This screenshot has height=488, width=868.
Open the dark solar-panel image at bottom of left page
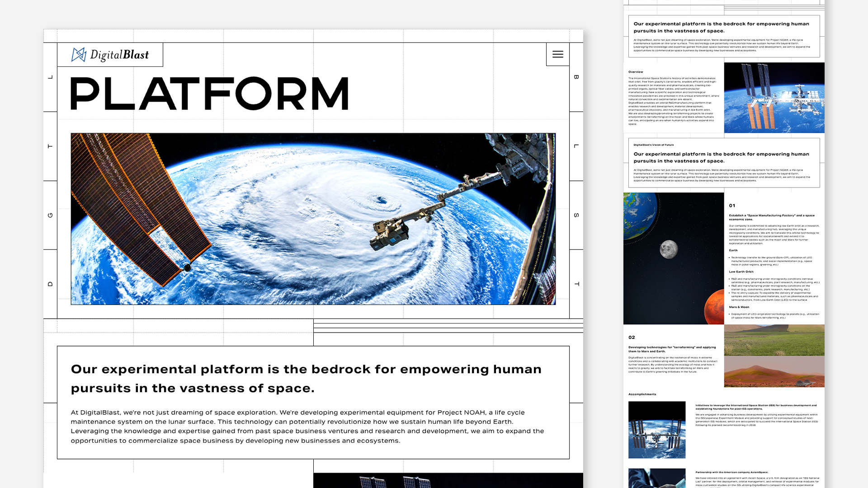click(448, 480)
